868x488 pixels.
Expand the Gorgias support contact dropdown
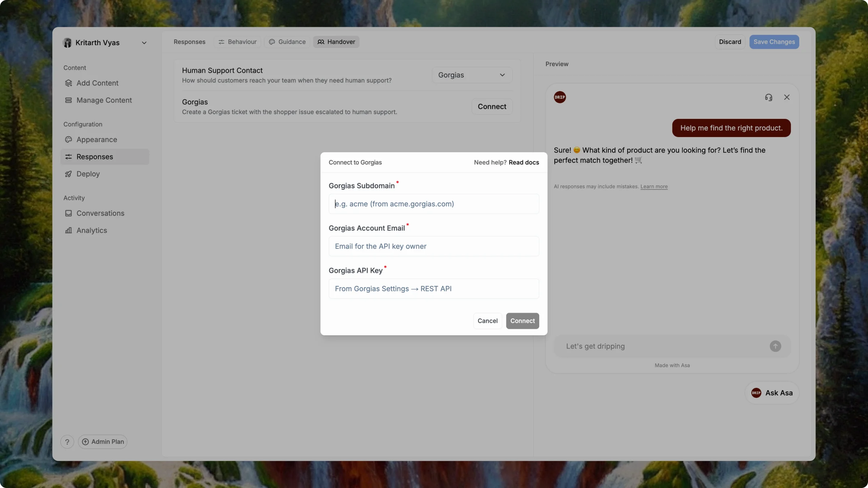tap(472, 75)
